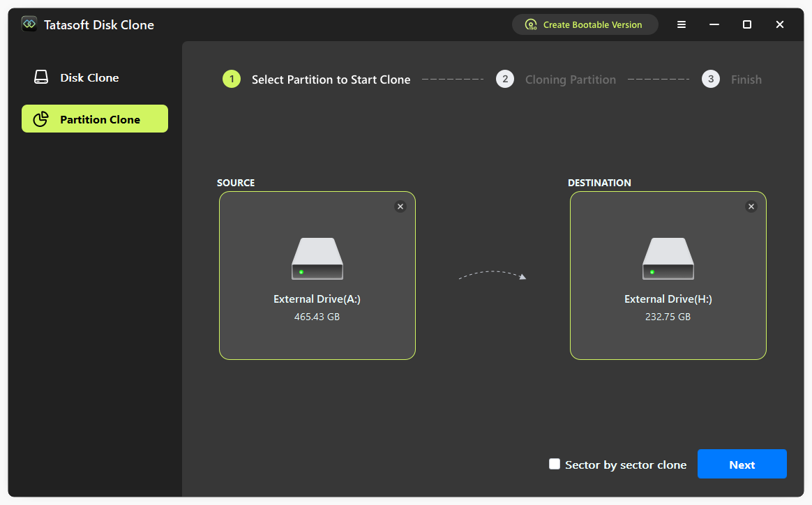Screen dimensions: 812x505
Task: Enable Sector by sector clone
Action: (555, 463)
